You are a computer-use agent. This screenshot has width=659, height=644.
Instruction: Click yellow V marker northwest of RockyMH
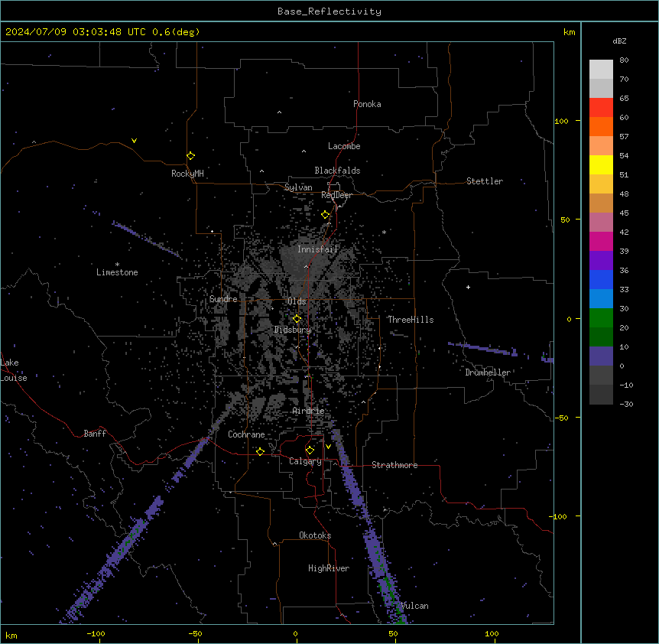tap(134, 141)
